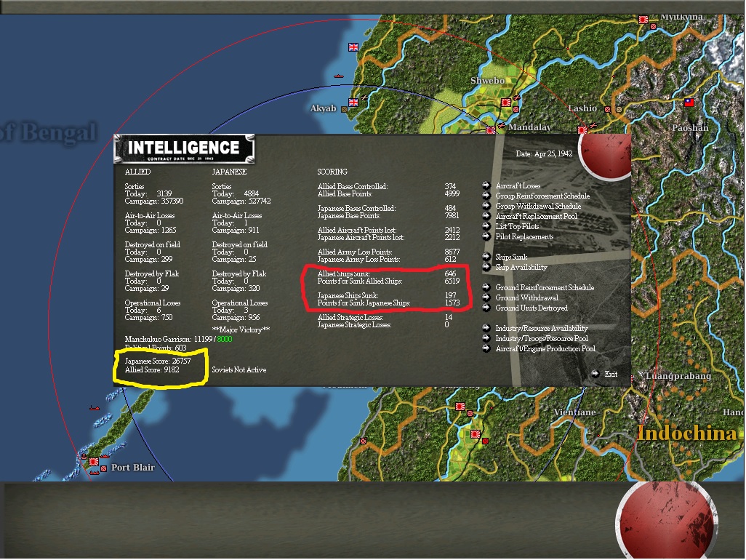This screenshot has width=746, height=560.
Task: Click the Port Blair base marker square
Action: 104,468
